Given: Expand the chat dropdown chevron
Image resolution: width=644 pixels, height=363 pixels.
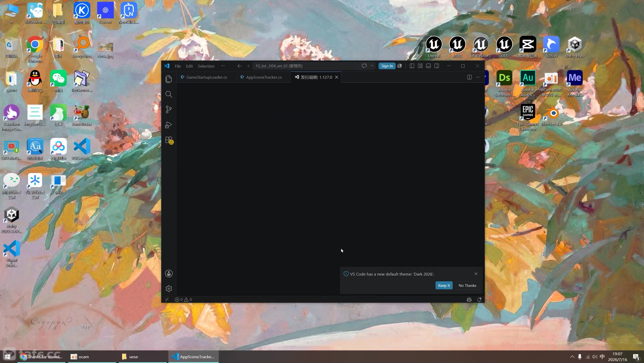Looking at the screenshot, I should click(372, 66).
